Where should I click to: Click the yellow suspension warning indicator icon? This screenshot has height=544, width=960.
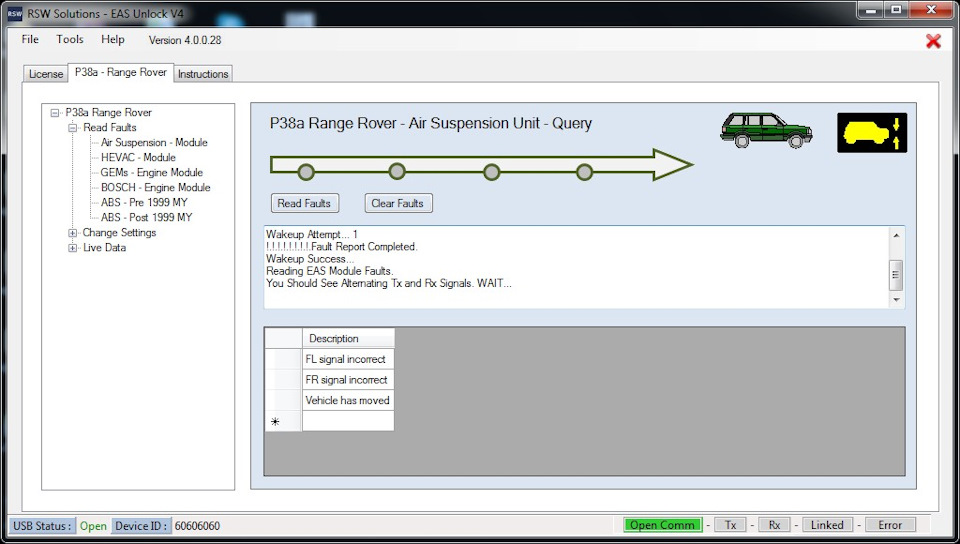point(872,133)
